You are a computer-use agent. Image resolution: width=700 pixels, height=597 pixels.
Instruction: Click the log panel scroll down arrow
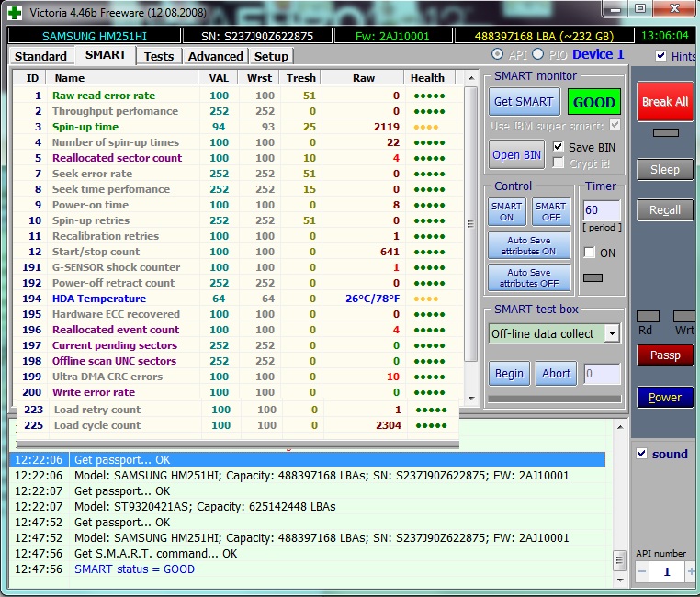click(620, 580)
